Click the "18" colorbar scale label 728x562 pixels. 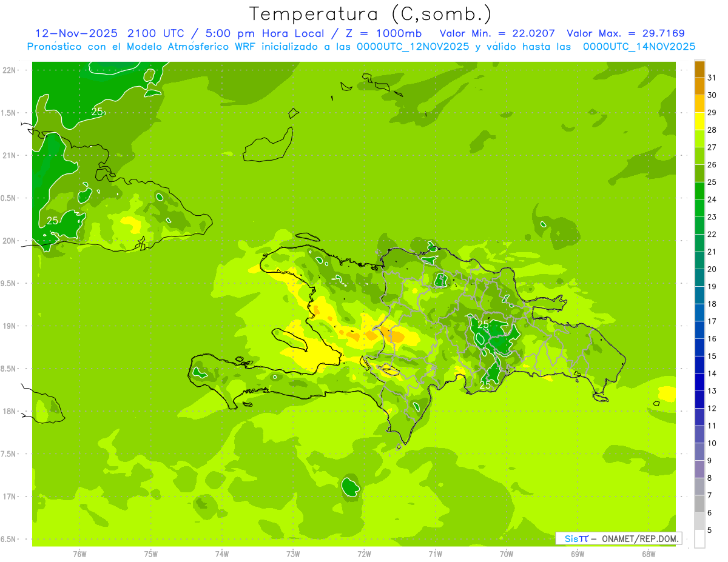[x=712, y=304]
